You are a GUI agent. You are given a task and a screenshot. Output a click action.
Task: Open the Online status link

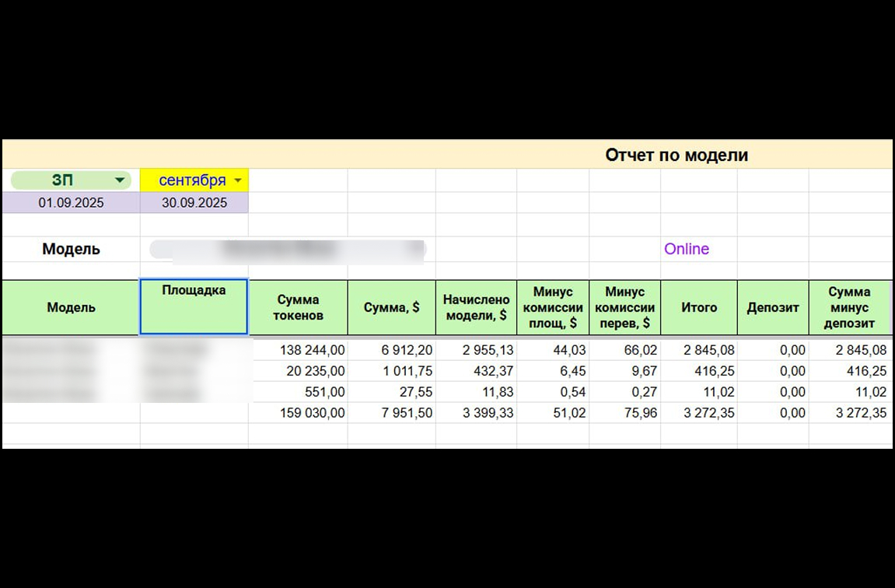[686, 249]
